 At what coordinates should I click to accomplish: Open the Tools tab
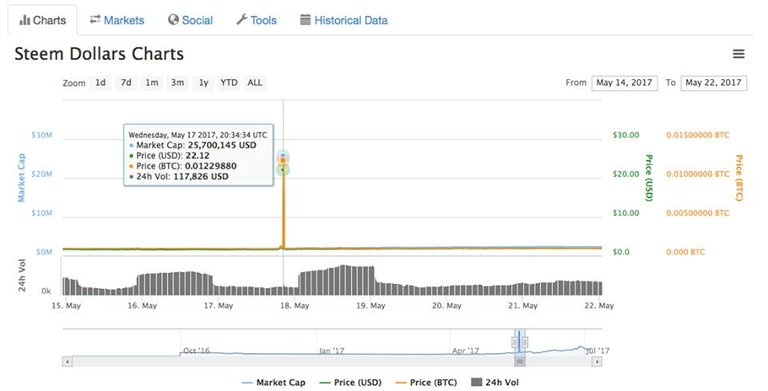[256, 20]
